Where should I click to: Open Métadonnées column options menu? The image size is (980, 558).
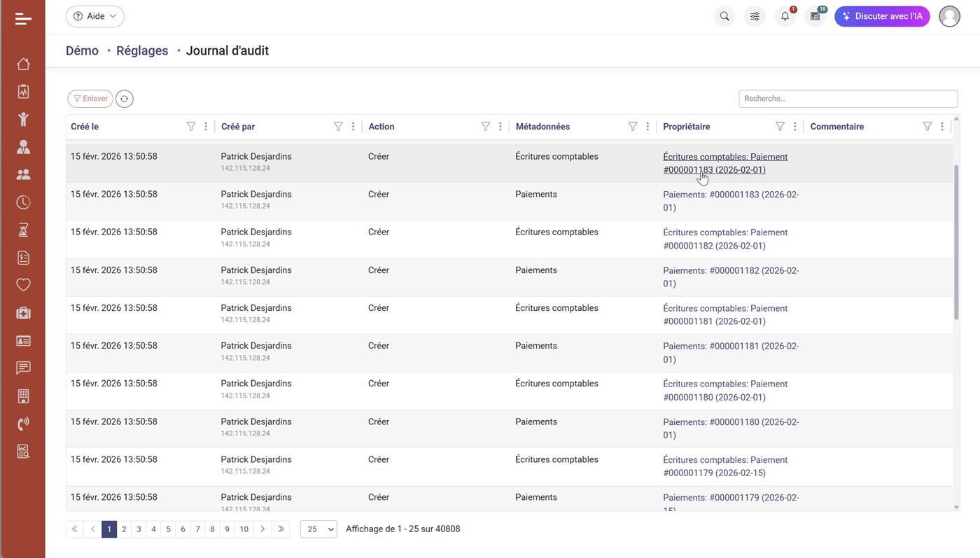647,127
